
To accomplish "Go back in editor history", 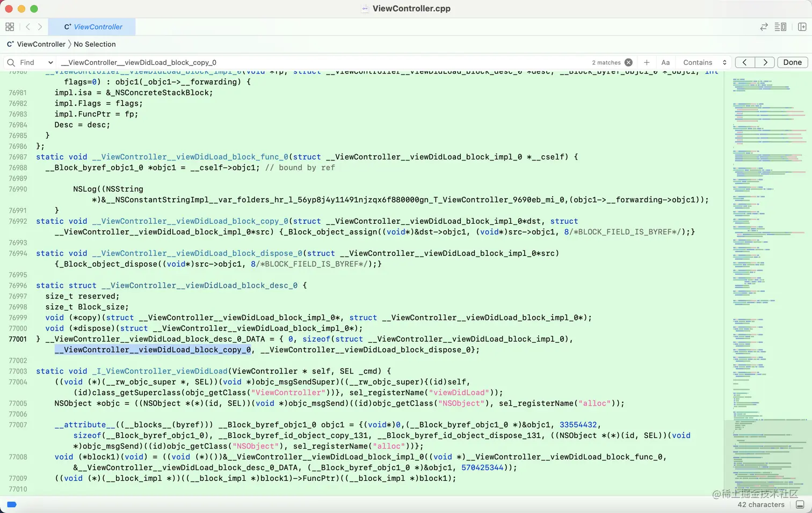I will point(28,27).
